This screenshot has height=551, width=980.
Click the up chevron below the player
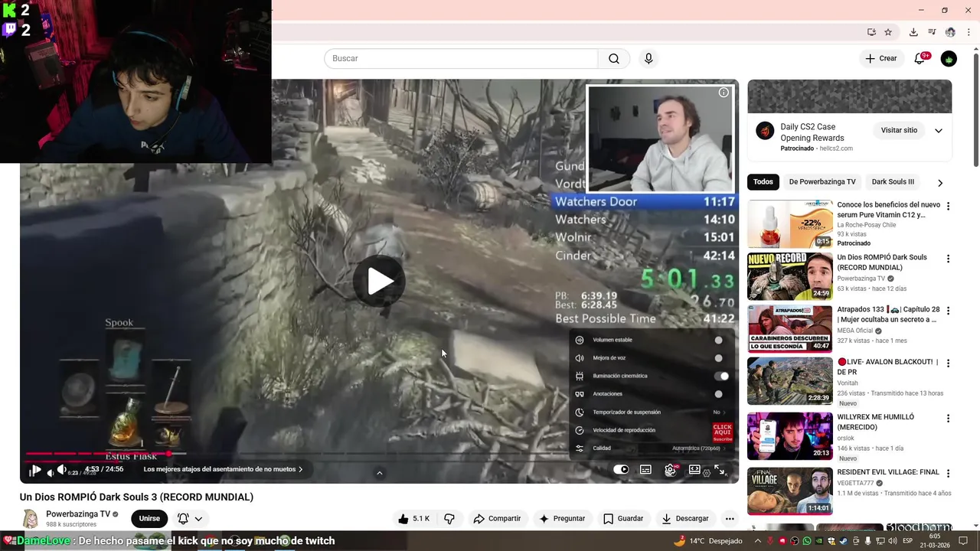click(379, 474)
